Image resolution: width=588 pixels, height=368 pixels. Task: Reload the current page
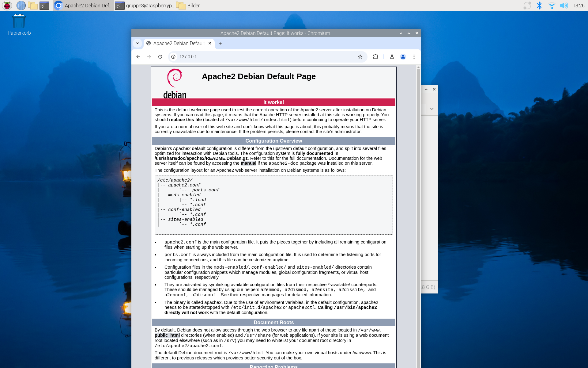(160, 57)
